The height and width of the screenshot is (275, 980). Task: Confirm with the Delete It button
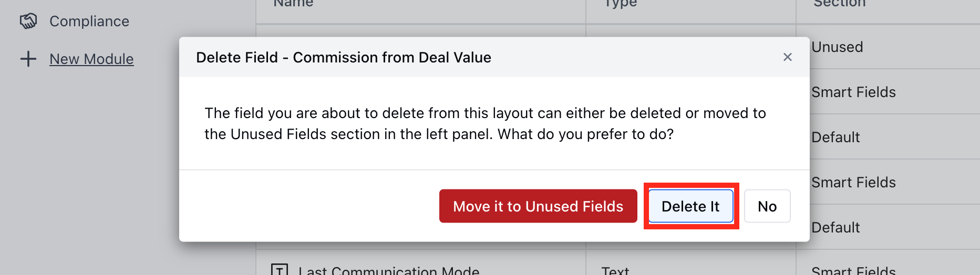pyautogui.click(x=690, y=206)
